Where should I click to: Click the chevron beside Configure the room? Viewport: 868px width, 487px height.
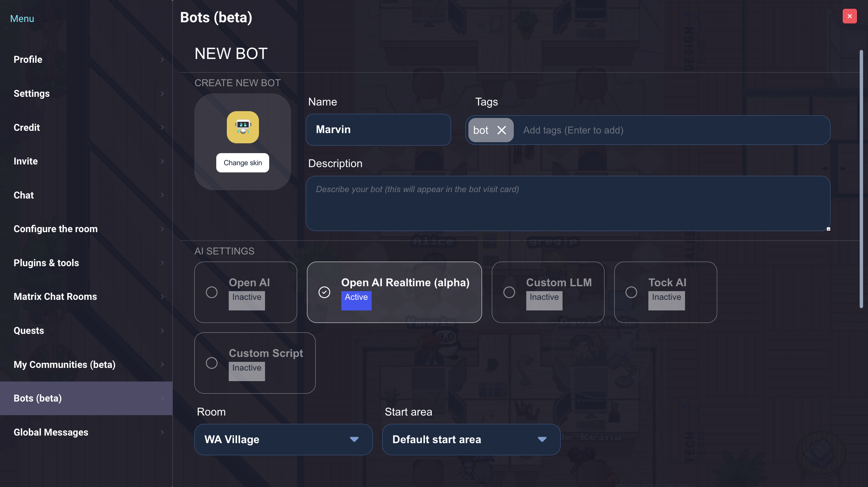point(162,229)
